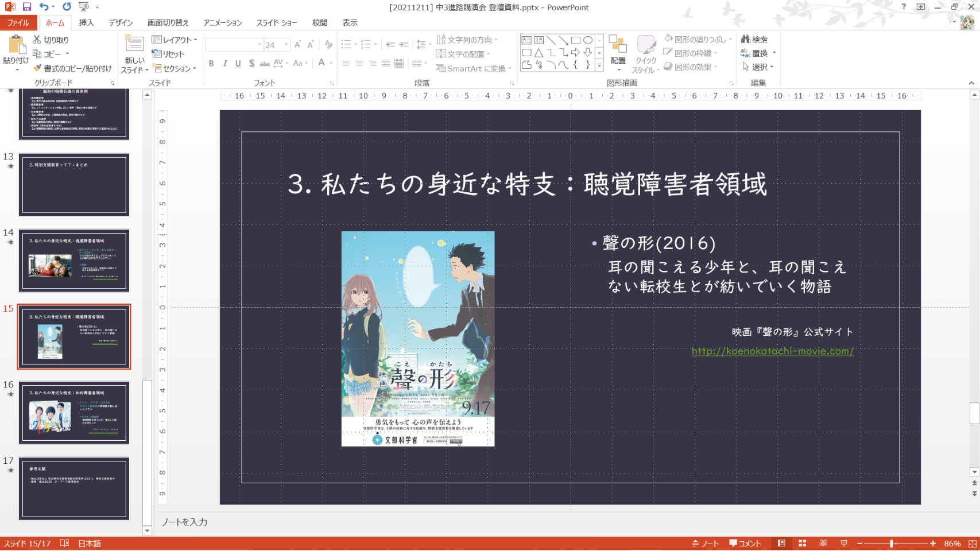This screenshot has height=551, width=980.
Task: Open the Animation (アニメーション) tab
Action: 222,22
